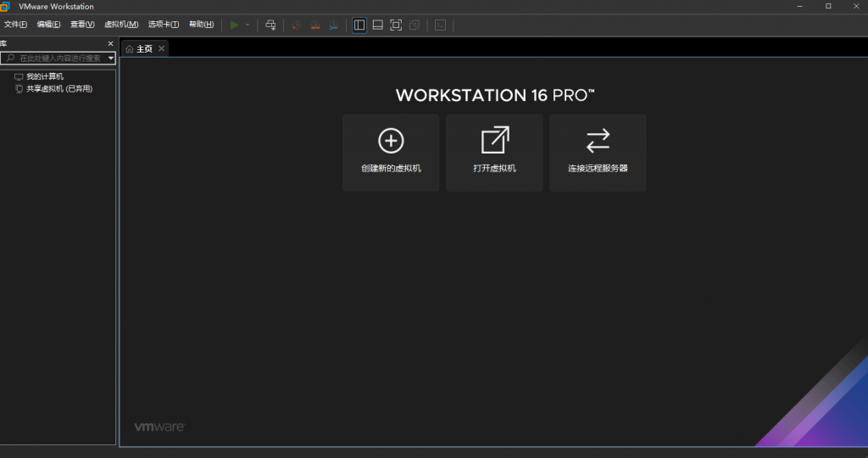Click the send Ctrl+Alt+Del toolbar icon
The height and width of the screenshot is (458, 868).
(x=270, y=25)
